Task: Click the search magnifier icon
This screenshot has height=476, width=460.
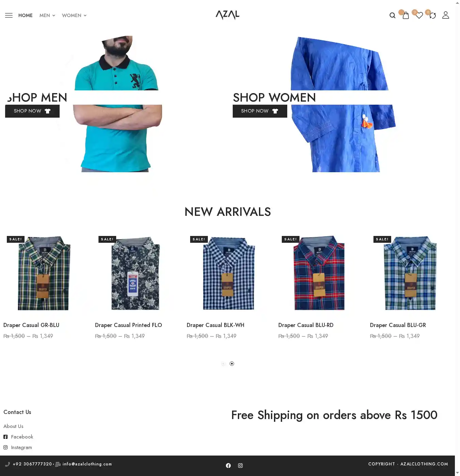Action: pyautogui.click(x=393, y=15)
